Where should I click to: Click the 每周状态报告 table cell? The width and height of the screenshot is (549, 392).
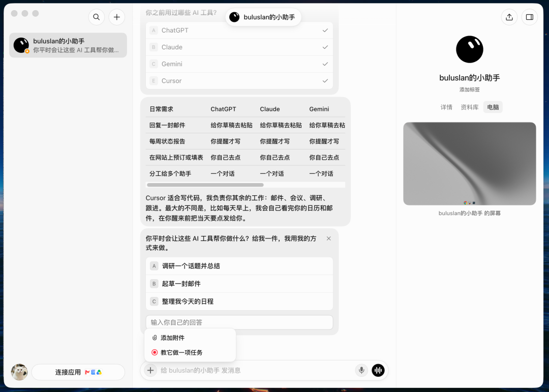point(167,141)
